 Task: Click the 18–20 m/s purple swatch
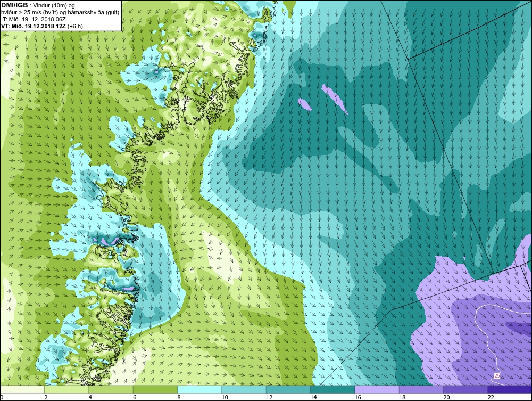coord(421,389)
